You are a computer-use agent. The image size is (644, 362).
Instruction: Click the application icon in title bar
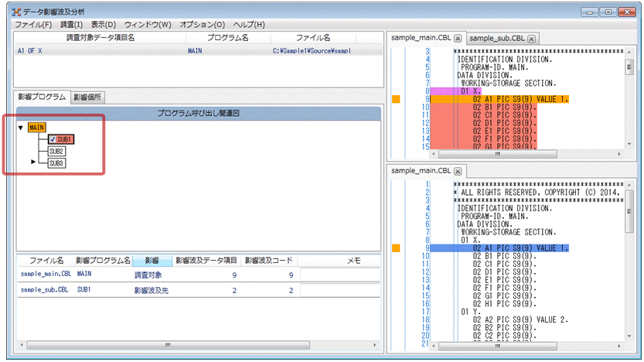click(16, 12)
